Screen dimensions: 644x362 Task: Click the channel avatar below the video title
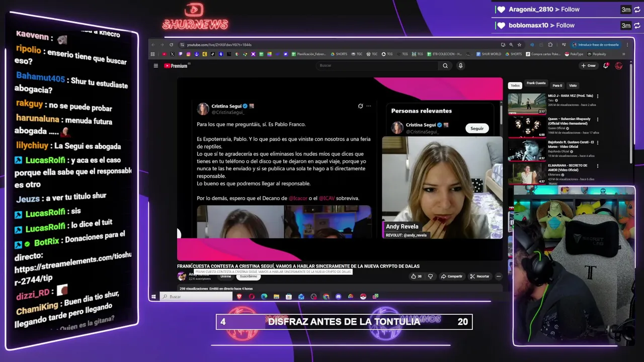click(x=182, y=276)
